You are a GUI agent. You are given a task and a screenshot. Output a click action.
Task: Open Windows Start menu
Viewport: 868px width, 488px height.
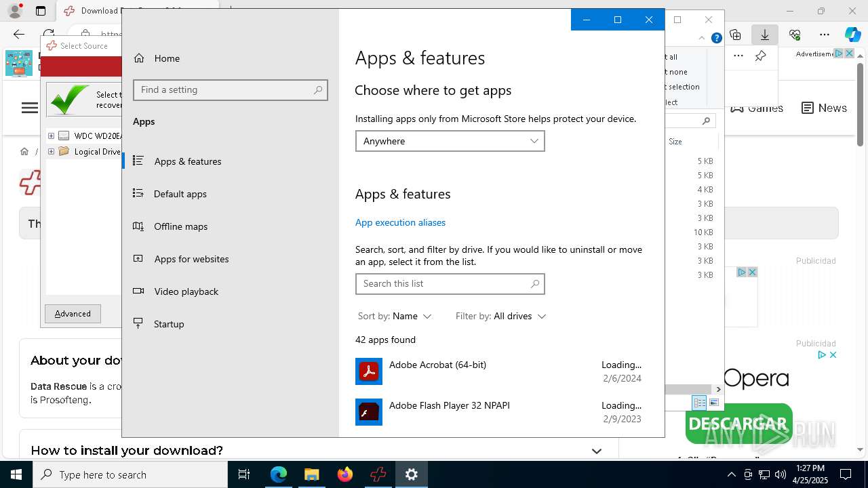pos(16,474)
